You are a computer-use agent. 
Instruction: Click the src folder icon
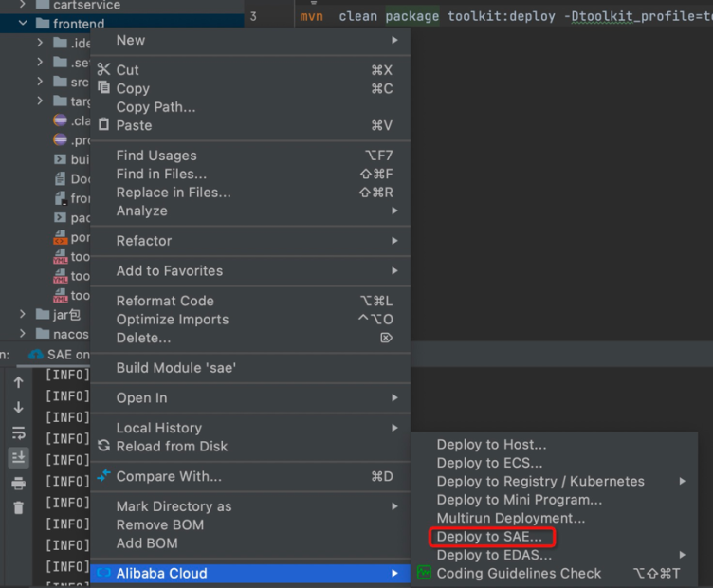pos(60,82)
